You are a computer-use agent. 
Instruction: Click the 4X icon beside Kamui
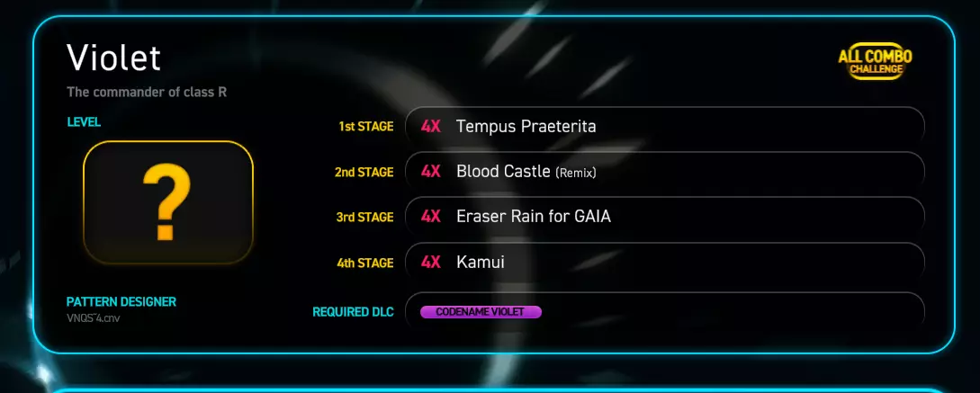[431, 262]
